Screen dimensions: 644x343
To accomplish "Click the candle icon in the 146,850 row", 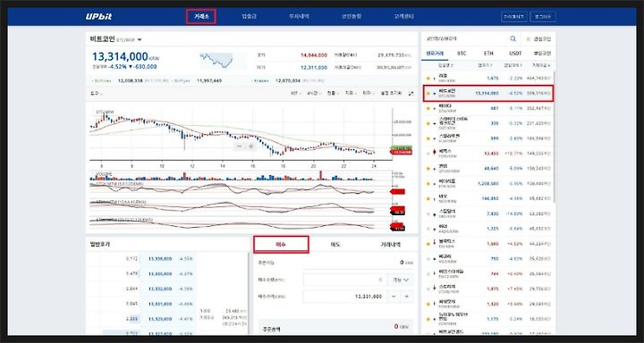I will [434, 198].
